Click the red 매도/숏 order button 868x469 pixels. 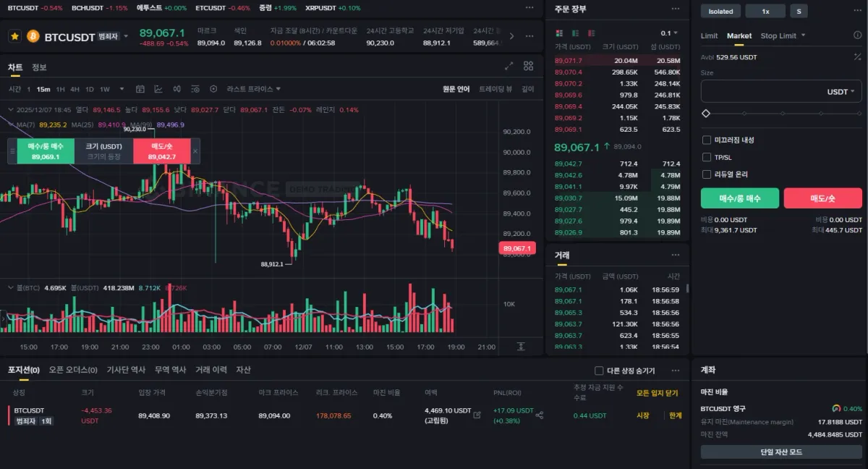coord(823,198)
